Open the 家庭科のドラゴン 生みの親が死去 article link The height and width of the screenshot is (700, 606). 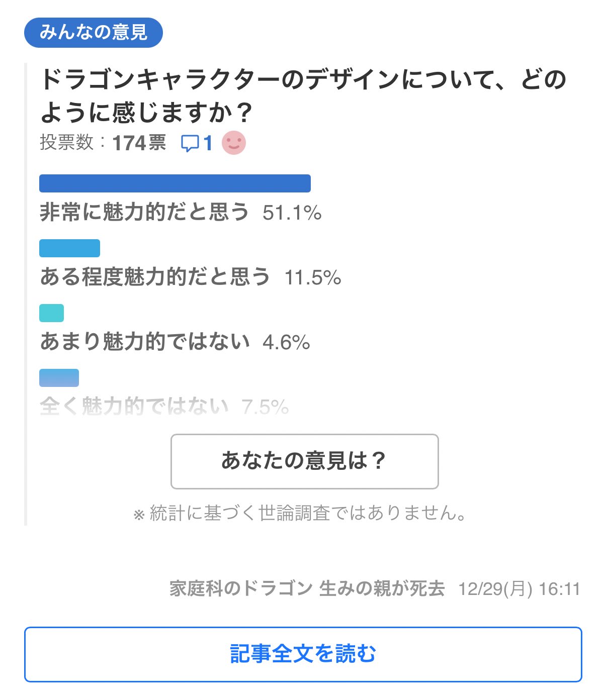click(307, 588)
